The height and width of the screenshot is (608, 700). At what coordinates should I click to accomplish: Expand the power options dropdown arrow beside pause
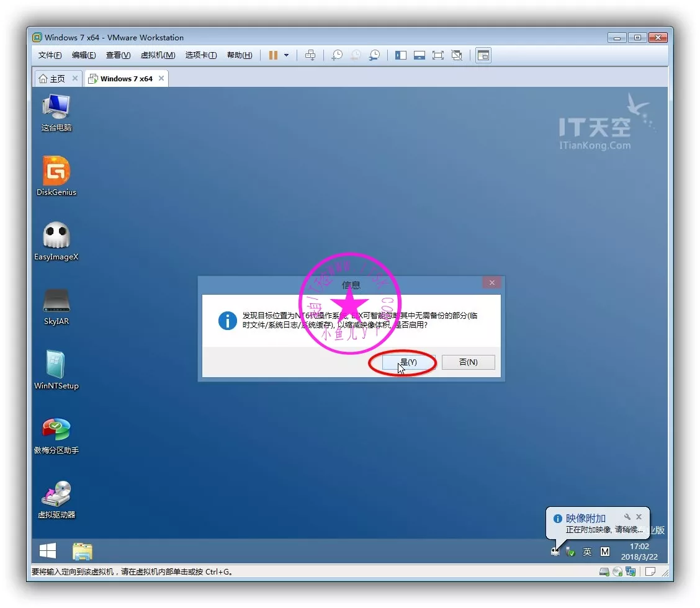click(x=286, y=55)
